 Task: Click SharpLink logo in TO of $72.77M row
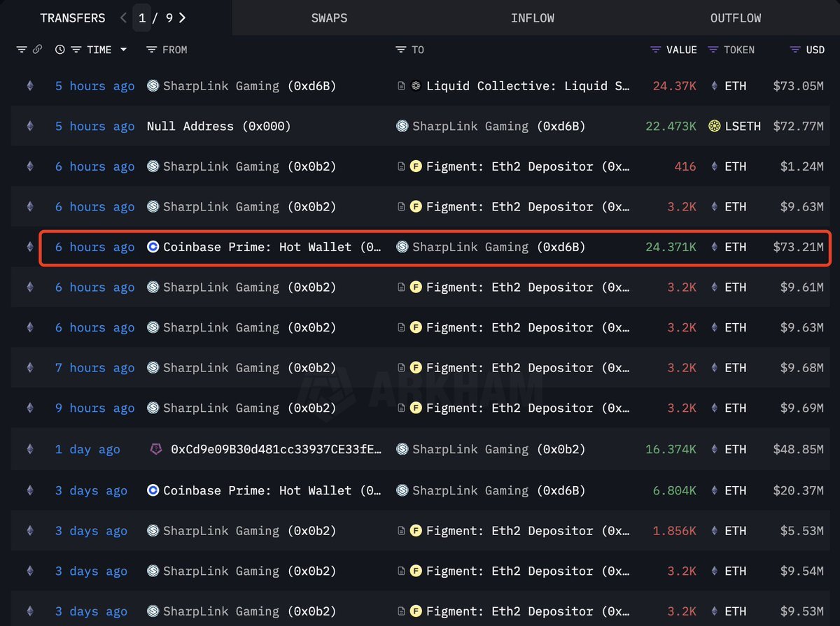click(402, 127)
